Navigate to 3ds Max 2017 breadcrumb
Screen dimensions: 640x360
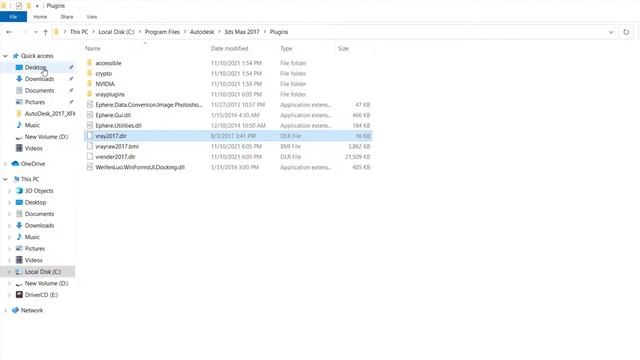coord(242,32)
